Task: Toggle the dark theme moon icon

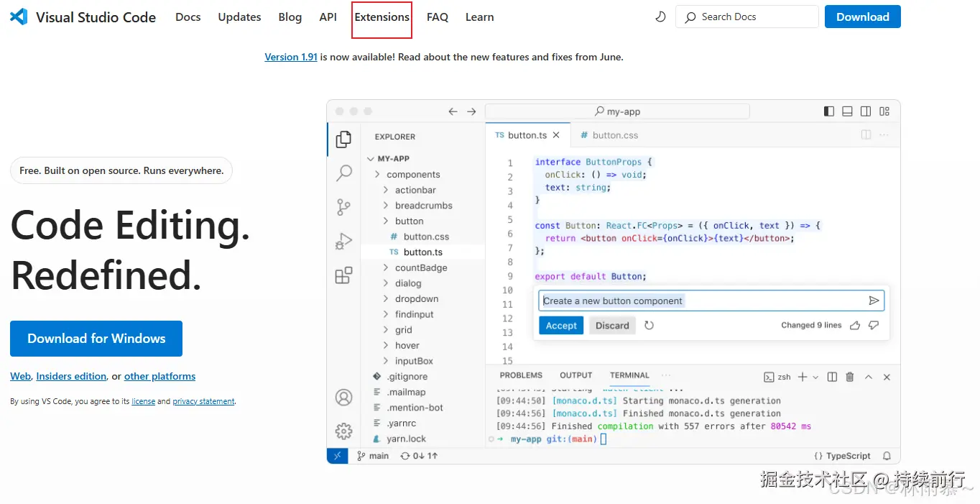Action: point(660,17)
